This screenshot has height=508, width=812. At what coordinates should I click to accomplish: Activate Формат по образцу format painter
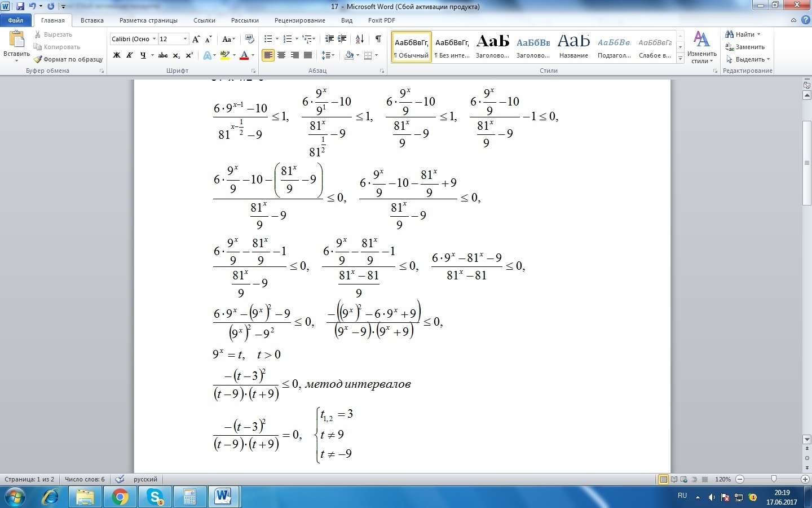point(68,59)
